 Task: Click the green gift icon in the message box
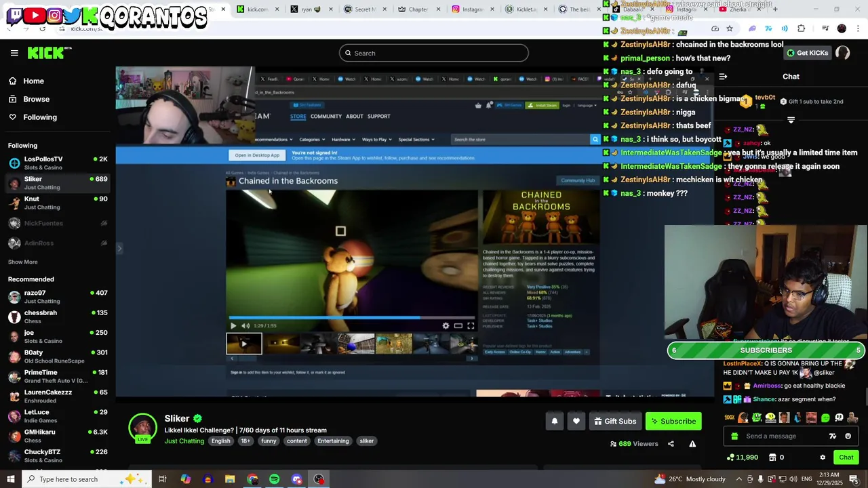(x=734, y=436)
